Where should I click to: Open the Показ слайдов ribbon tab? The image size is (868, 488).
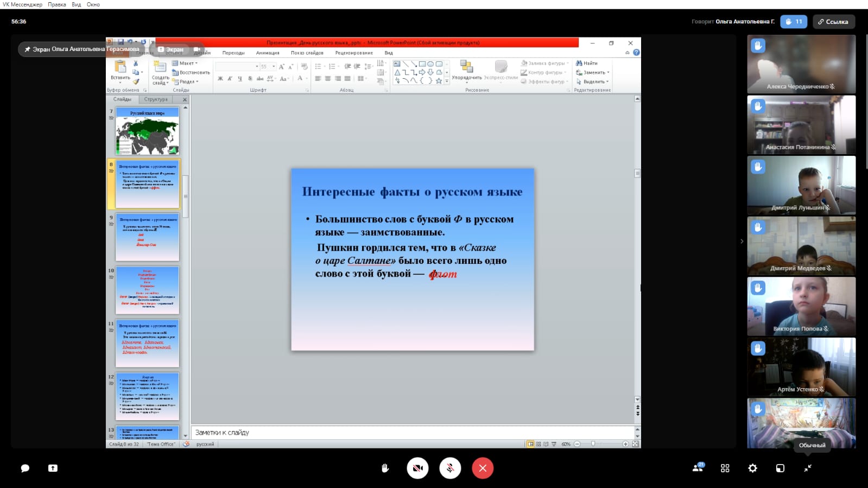coord(307,53)
